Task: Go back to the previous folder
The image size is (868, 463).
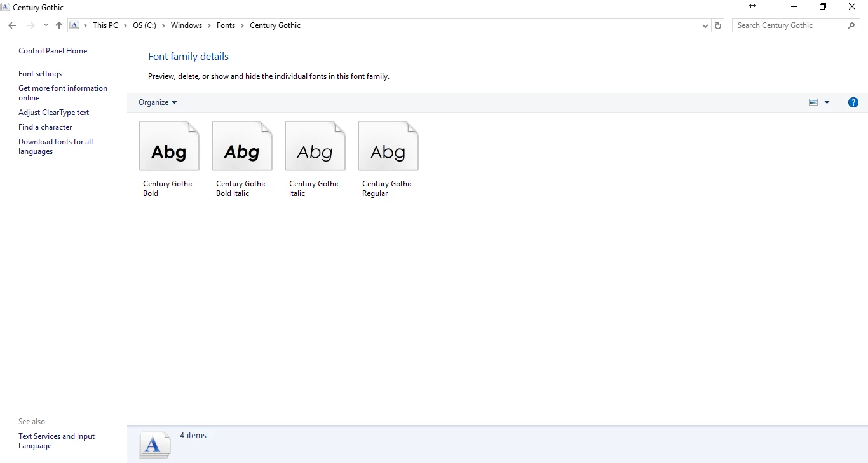Action: [x=12, y=25]
